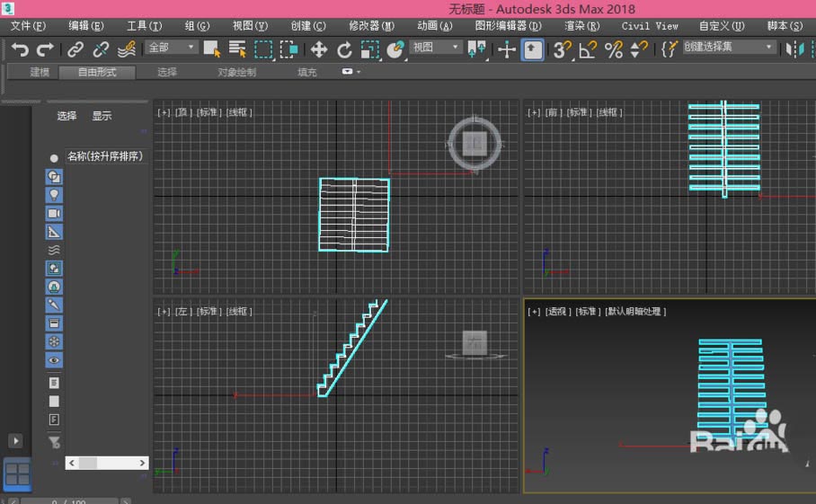Click the scene explorer horizontal scrollbar

pos(106,463)
